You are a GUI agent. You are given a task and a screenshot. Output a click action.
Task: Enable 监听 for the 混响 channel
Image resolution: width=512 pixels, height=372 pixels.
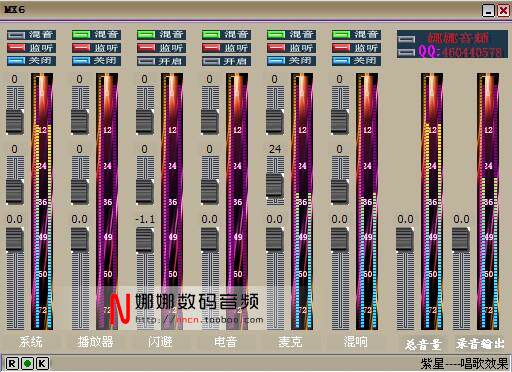356,48
